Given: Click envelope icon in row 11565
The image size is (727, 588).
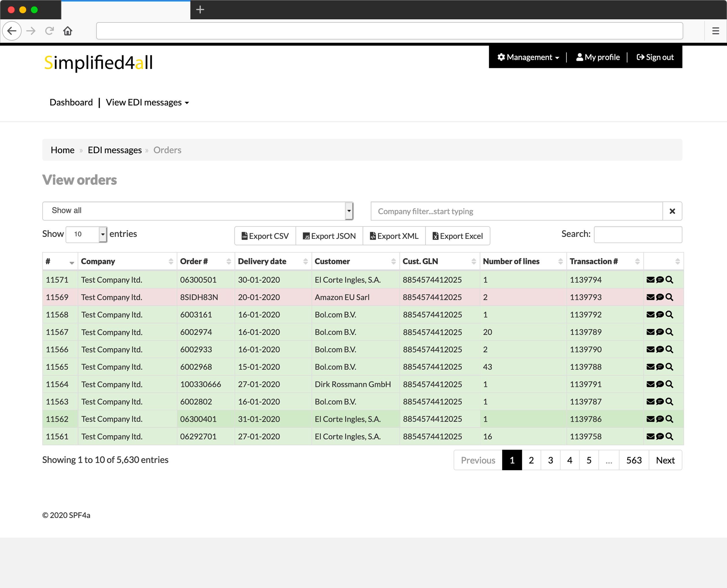Looking at the screenshot, I should (650, 366).
